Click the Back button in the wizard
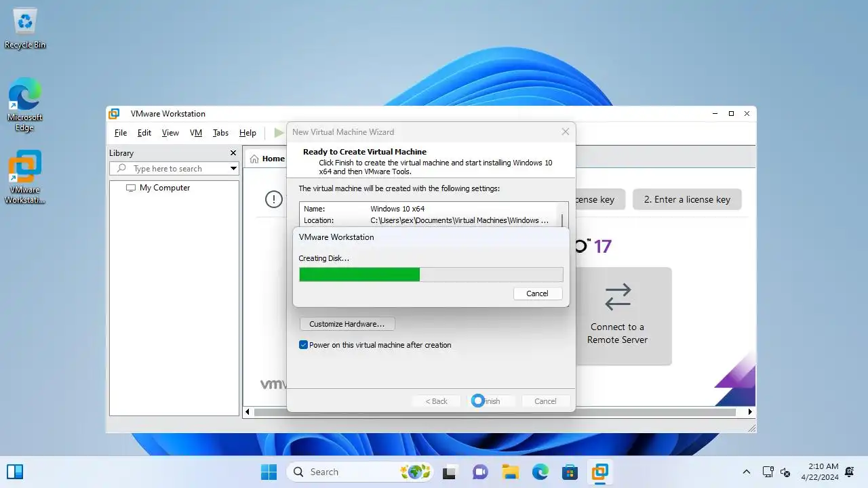Image resolution: width=868 pixels, height=488 pixels. (437, 401)
